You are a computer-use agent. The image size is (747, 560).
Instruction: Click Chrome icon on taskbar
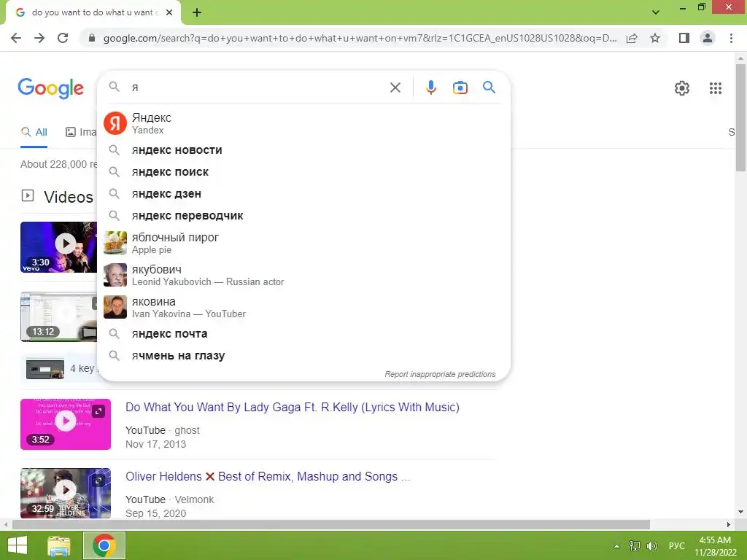tap(104, 545)
